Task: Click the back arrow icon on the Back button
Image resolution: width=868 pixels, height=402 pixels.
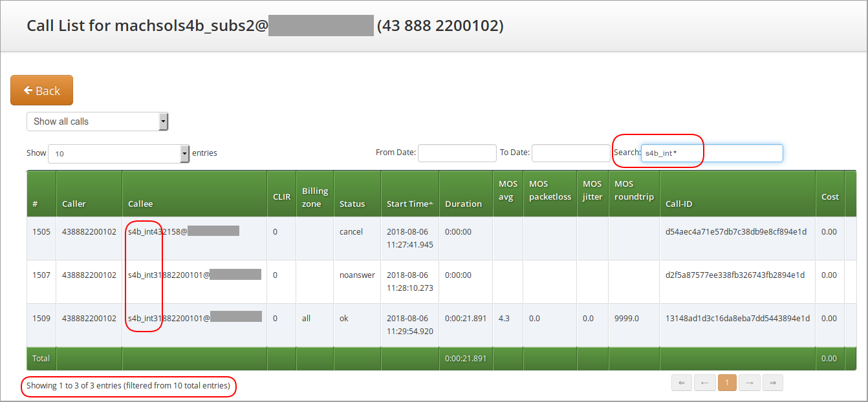Action: point(27,90)
